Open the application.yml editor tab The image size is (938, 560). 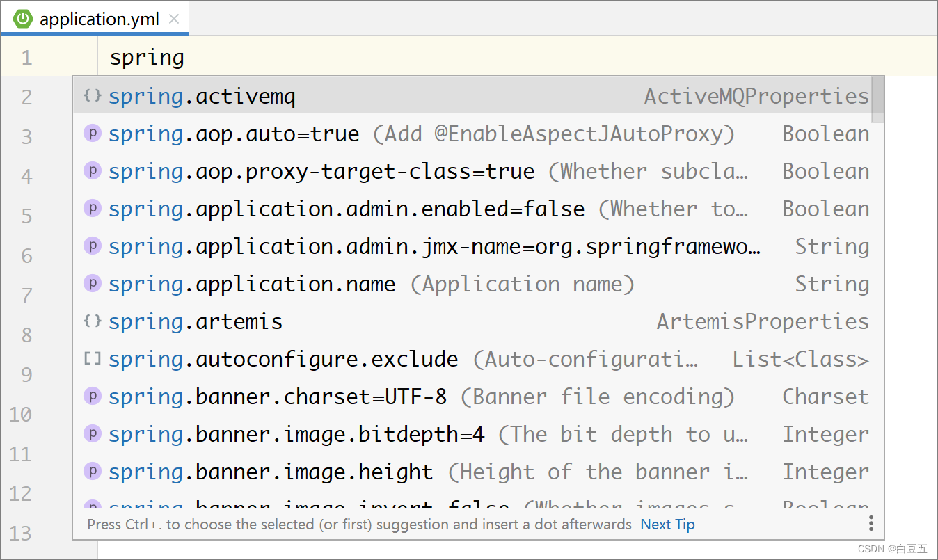coord(95,19)
